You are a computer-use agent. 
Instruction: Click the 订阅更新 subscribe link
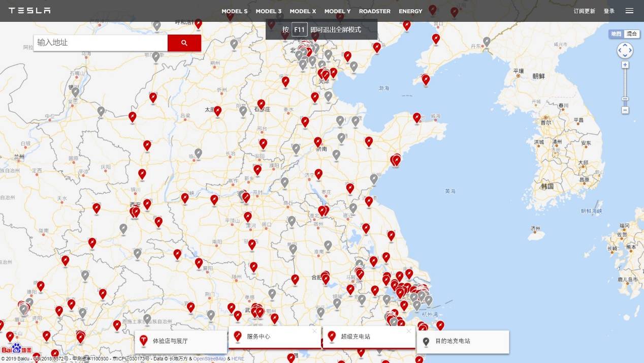coord(584,11)
